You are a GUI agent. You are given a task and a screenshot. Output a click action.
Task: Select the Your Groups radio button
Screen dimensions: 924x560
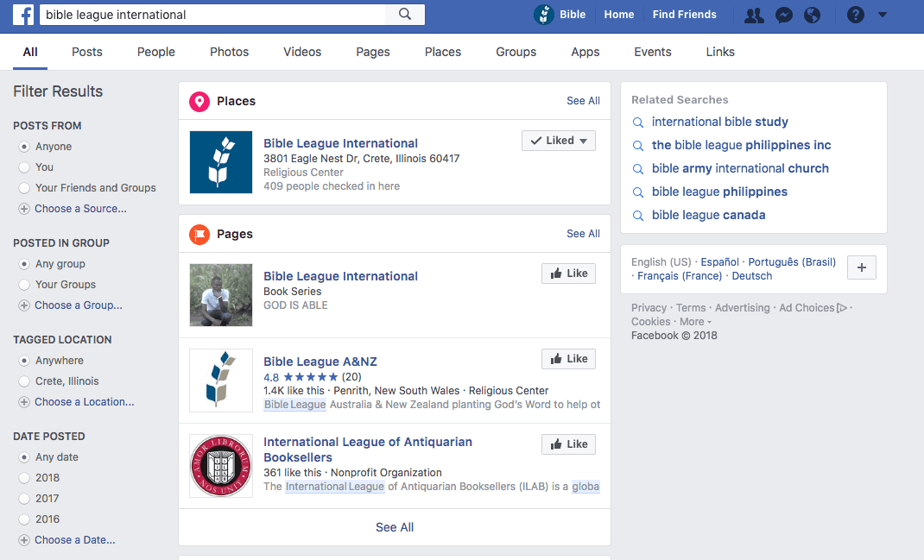tap(24, 285)
